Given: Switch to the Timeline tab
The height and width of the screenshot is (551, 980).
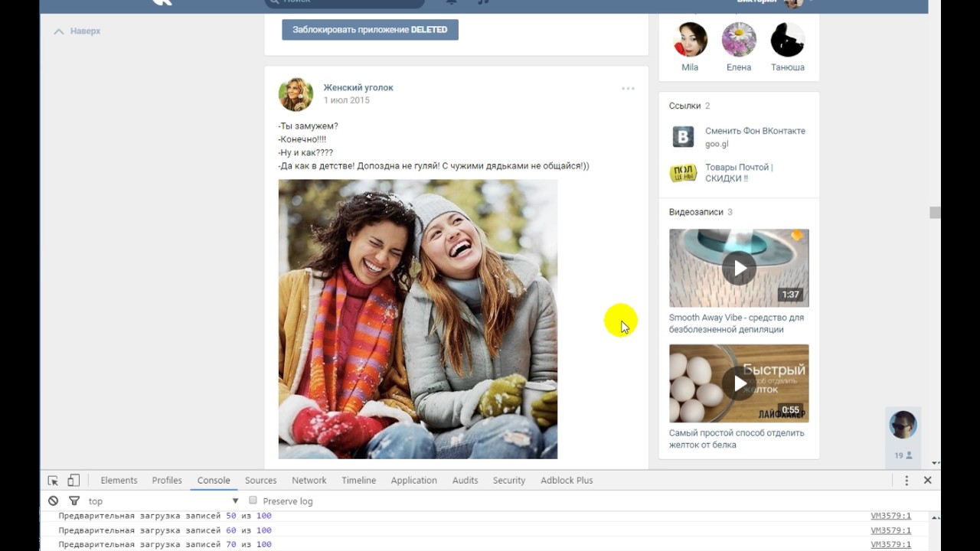Looking at the screenshot, I should coord(358,481).
